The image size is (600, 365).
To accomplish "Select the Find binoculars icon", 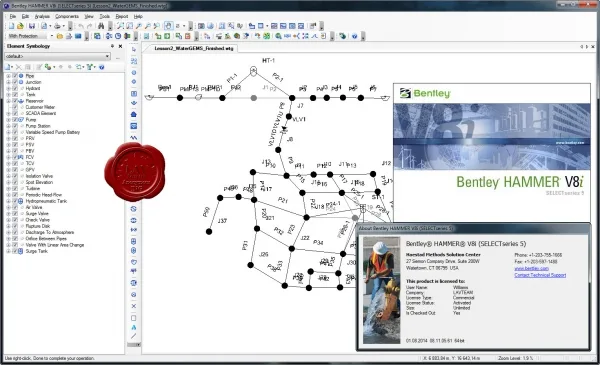I will pyautogui.click(x=101, y=26).
